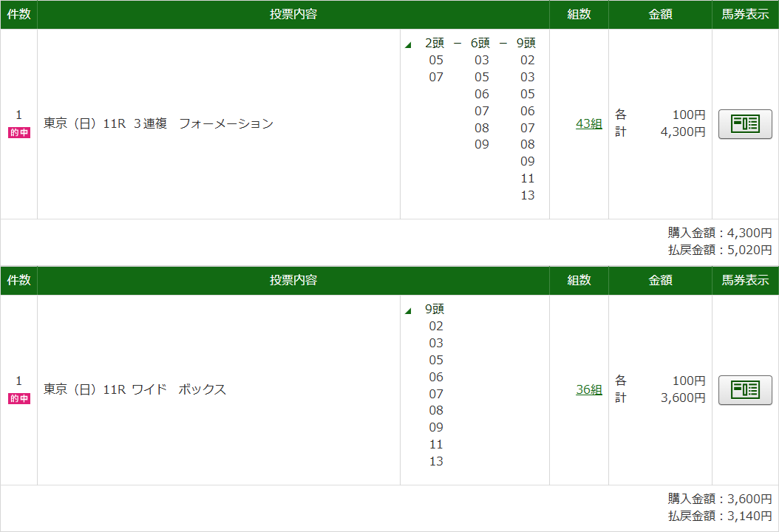The height and width of the screenshot is (532, 779).
Task: Click the 払戻金額：3,140円 payout line
Action: tap(719, 516)
